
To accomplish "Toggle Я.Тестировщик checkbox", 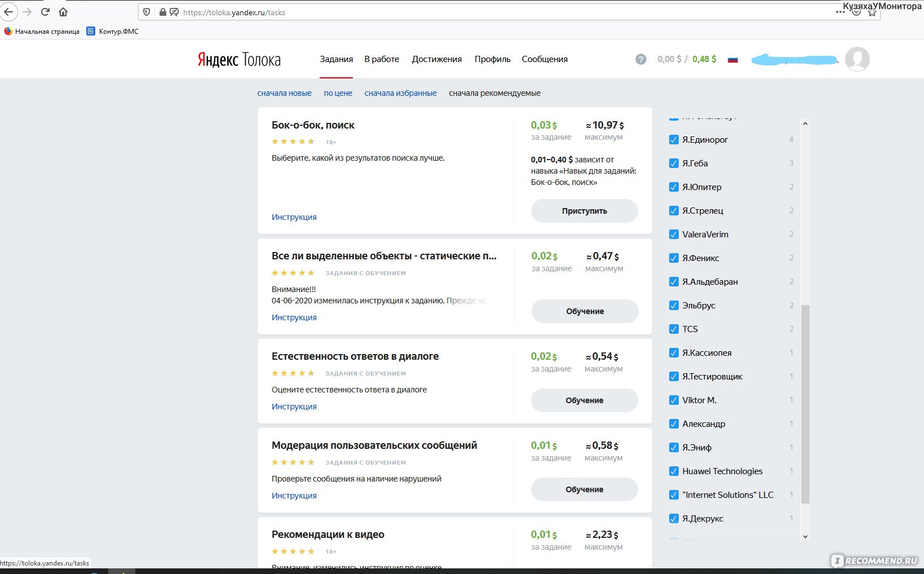I will pos(674,376).
